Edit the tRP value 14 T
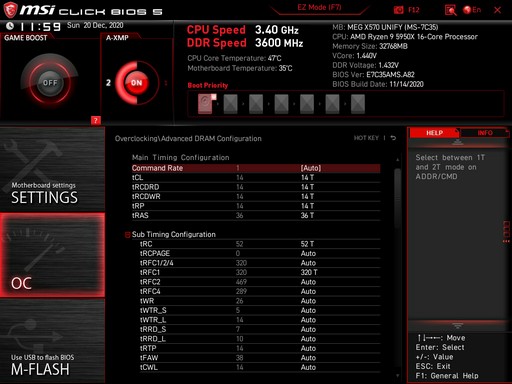The width and height of the screenshot is (512, 384). point(307,206)
